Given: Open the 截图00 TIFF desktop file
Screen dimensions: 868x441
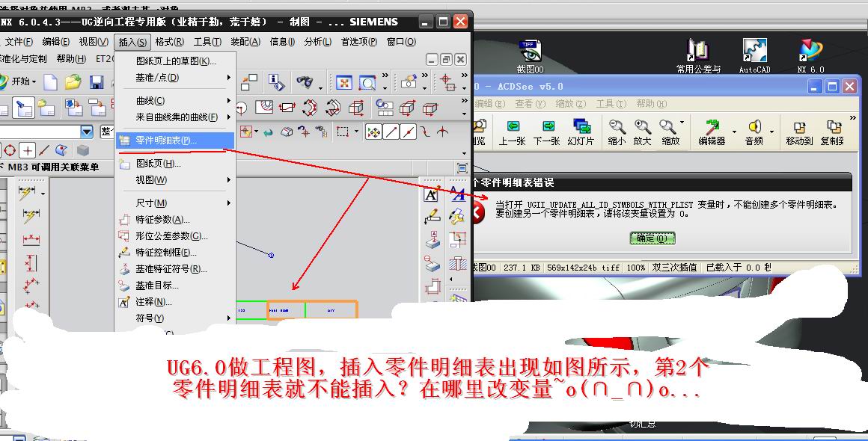Looking at the screenshot, I should click(531, 56).
